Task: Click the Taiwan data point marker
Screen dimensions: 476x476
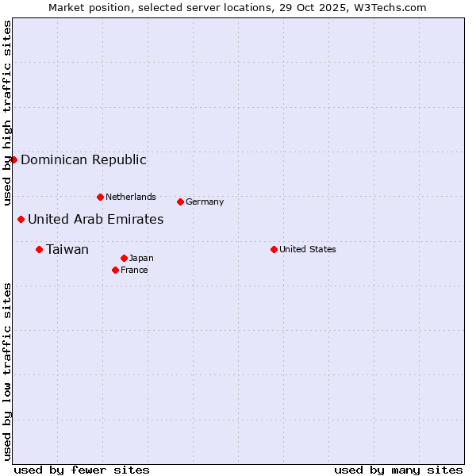Action: pos(39,249)
